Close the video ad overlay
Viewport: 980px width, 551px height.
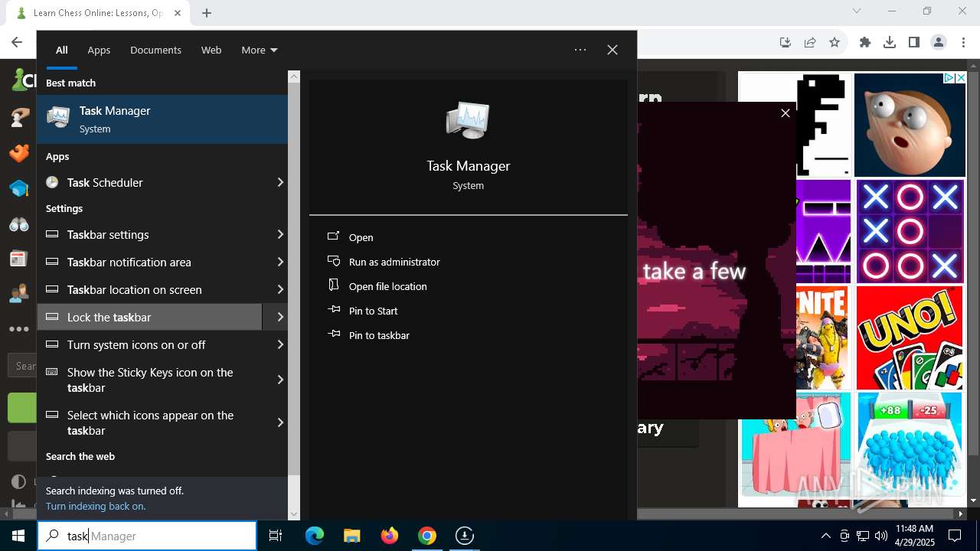tap(785, 113)
